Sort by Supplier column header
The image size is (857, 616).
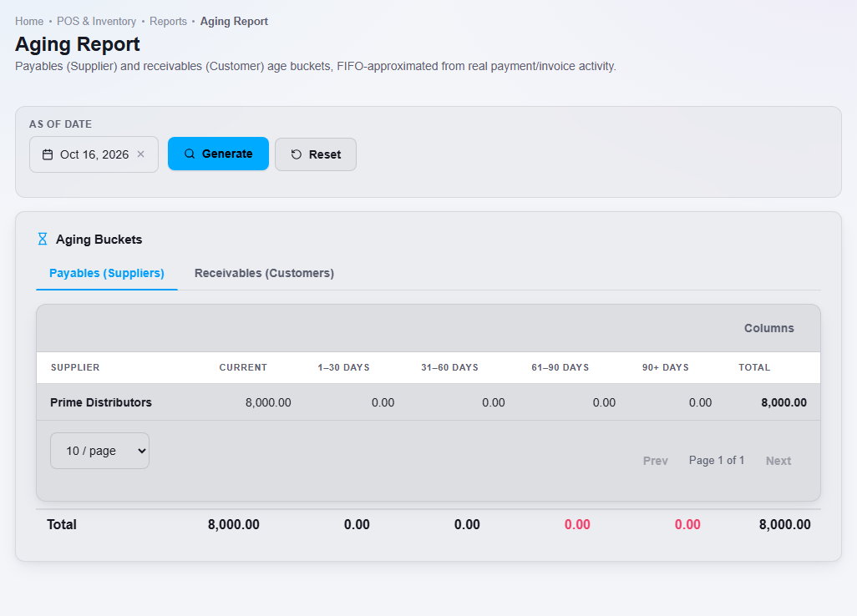tap(75, 367)
